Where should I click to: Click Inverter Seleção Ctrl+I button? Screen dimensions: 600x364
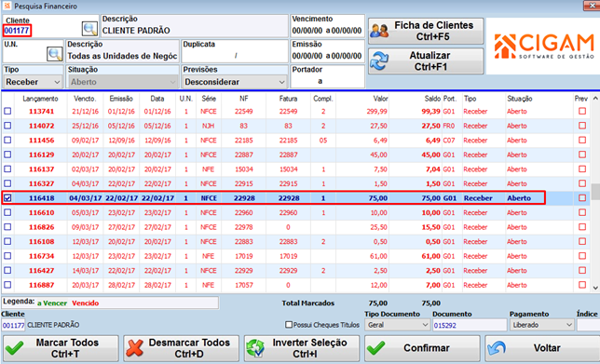click(302, 348)
